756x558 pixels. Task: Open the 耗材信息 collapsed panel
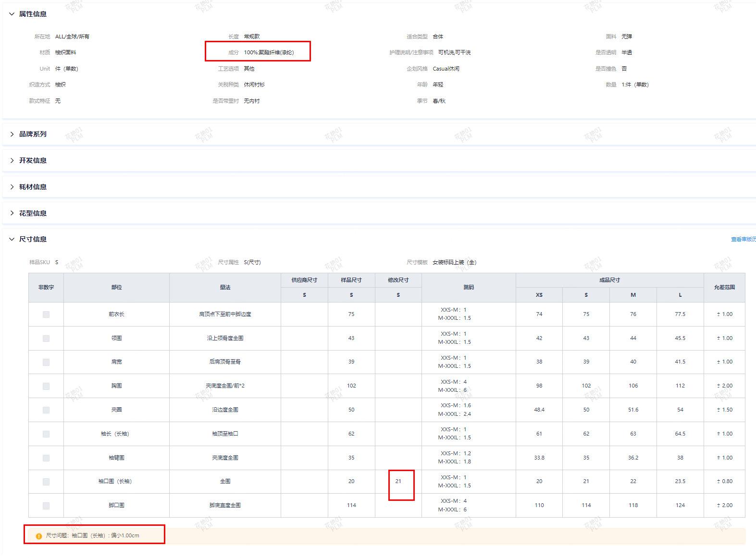tap(12, 187)
